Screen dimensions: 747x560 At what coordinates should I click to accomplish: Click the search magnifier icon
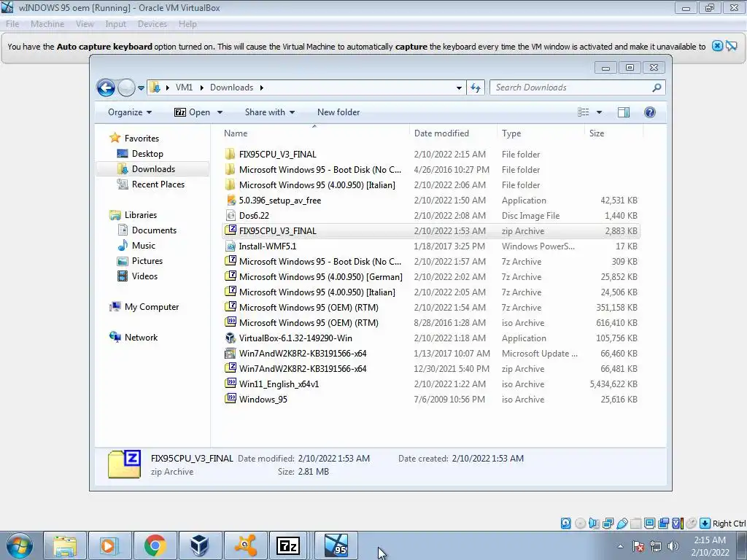(657, 87)
